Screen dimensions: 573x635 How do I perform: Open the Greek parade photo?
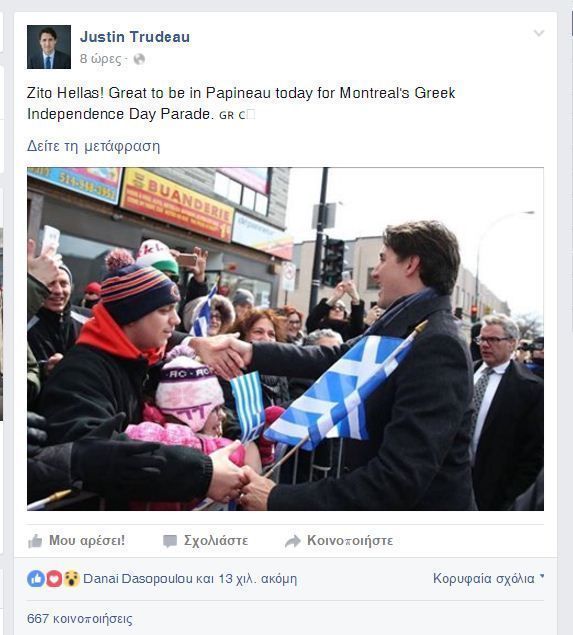click(x=285, y=339)
